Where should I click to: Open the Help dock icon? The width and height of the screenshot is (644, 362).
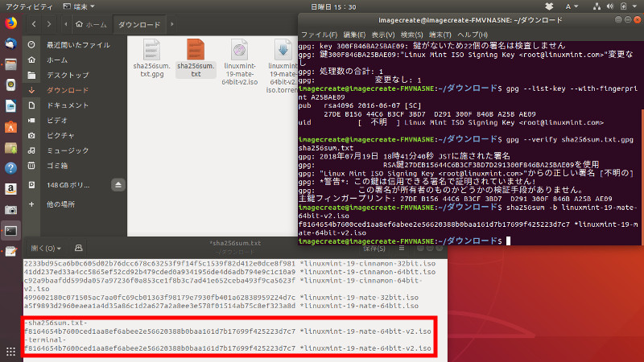click(10, 168)
